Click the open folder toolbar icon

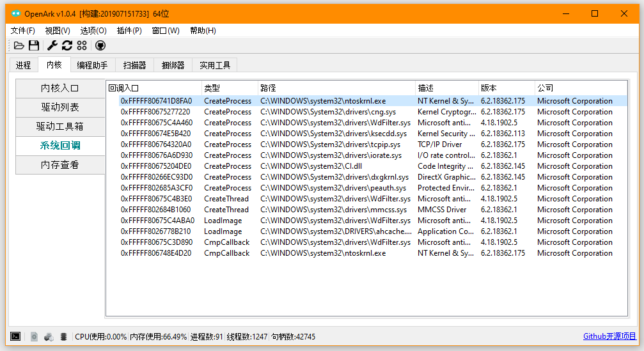coord(19,45)
